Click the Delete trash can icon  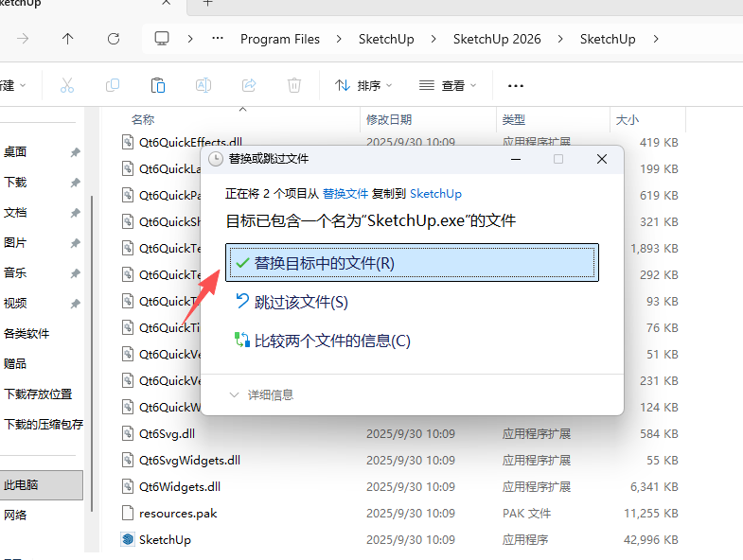coord(294,85)
